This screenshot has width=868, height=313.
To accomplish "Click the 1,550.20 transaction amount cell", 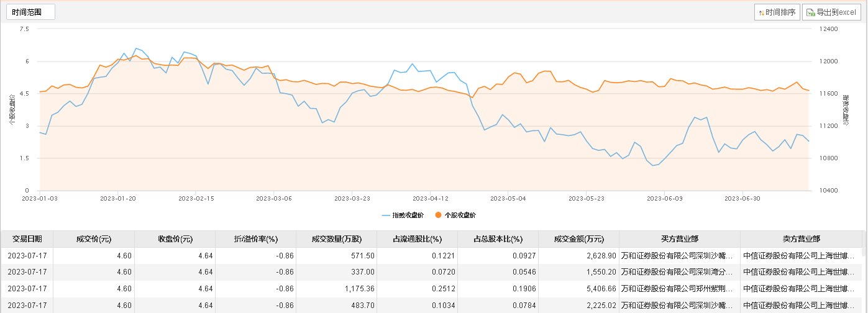I will [578, 272].
